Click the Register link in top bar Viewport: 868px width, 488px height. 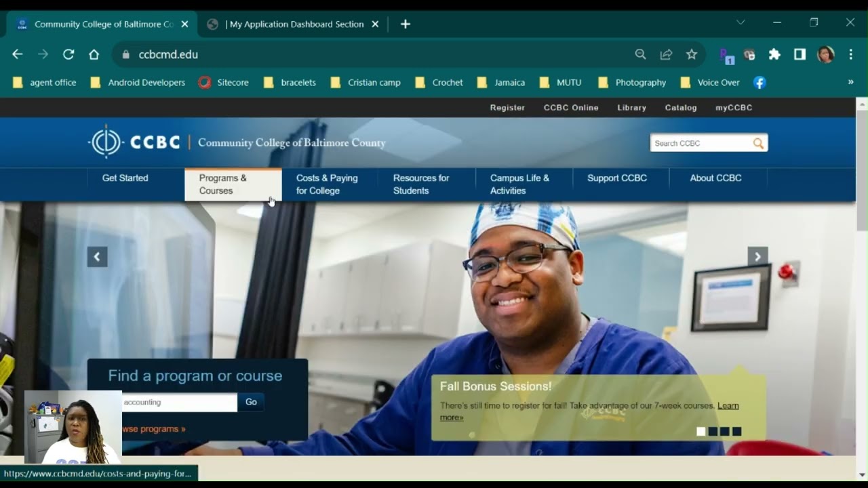507,108
